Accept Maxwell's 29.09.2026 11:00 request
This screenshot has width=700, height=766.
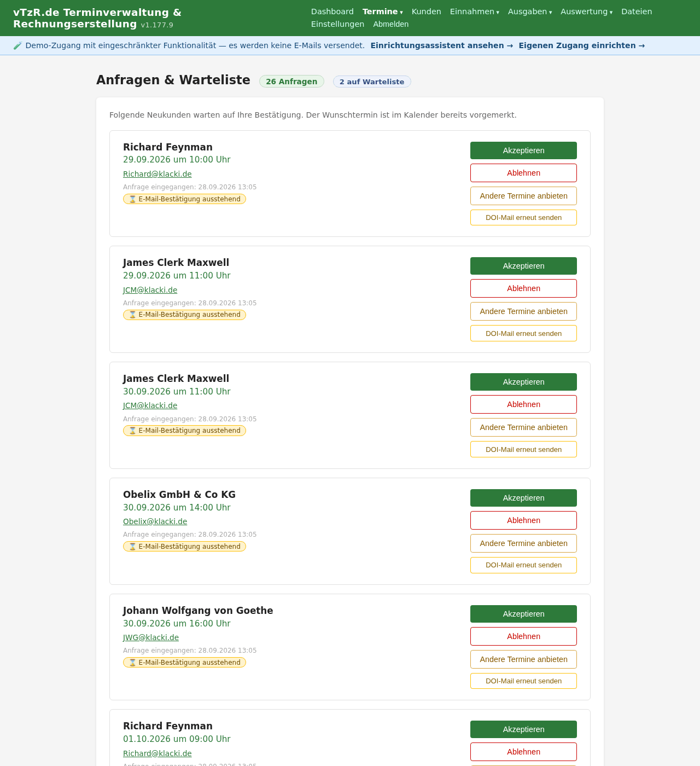click(x=523, y=266)
